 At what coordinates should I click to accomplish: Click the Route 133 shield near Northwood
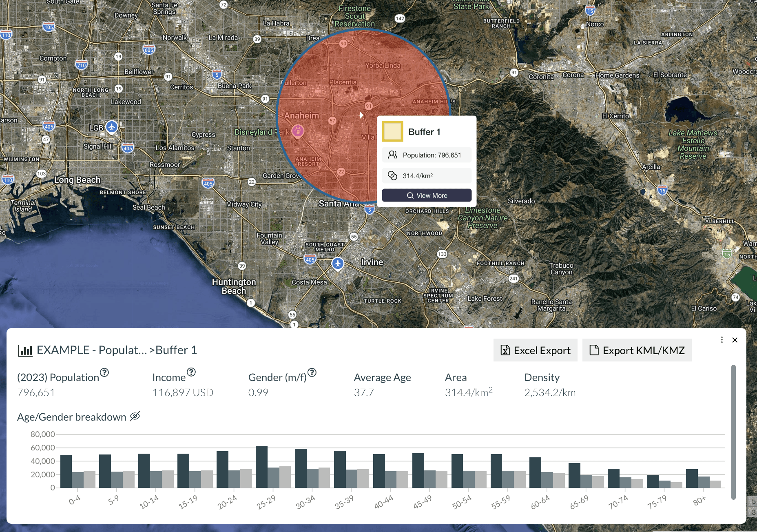point(442,254)
